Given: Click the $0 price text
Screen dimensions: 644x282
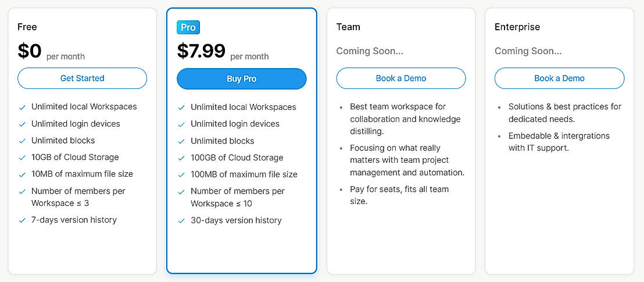Looking at the screenshot, I should click(30, 51).
